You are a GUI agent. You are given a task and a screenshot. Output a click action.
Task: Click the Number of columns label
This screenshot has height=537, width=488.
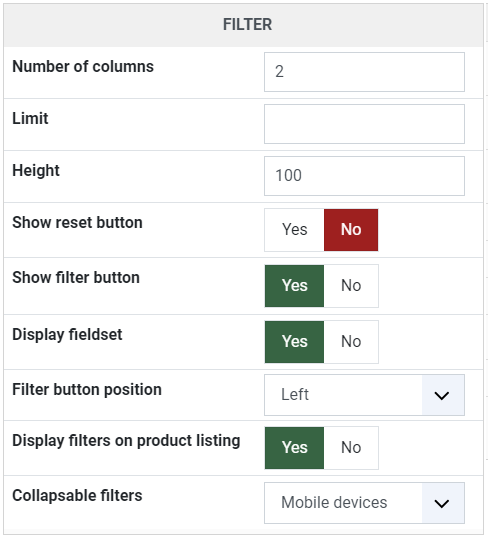[x=83, y=66]
